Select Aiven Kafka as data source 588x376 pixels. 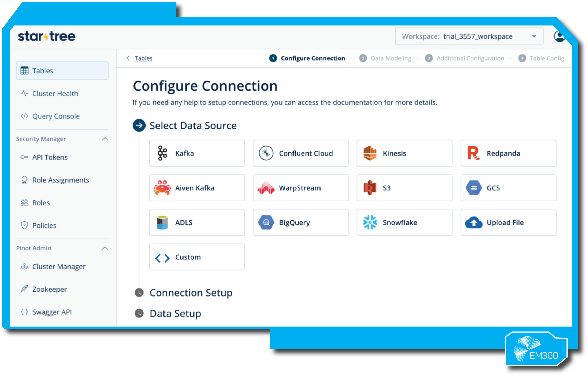197,188
